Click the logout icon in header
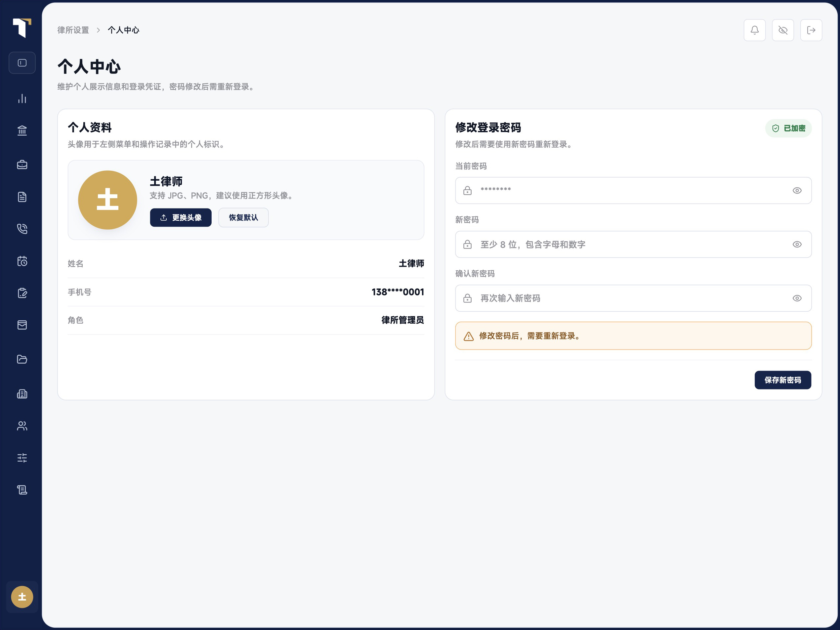This screenshot has width=840, height=630. pos(811,30)
